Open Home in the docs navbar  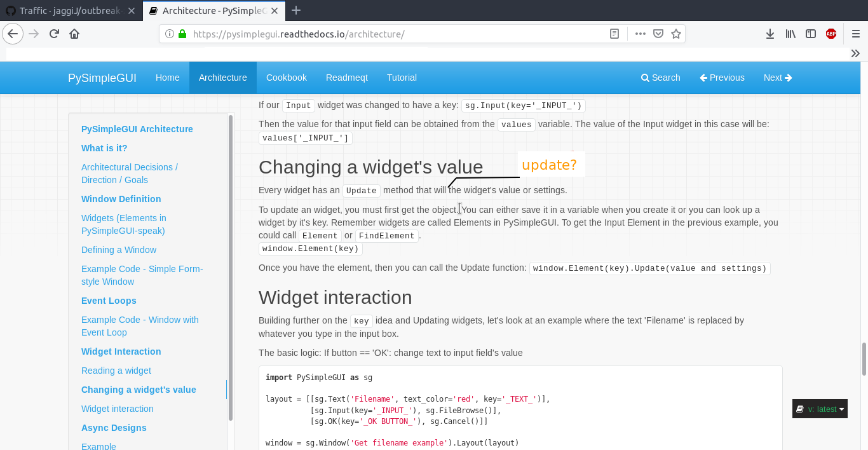pyautogui.click(x=168, y=78)
